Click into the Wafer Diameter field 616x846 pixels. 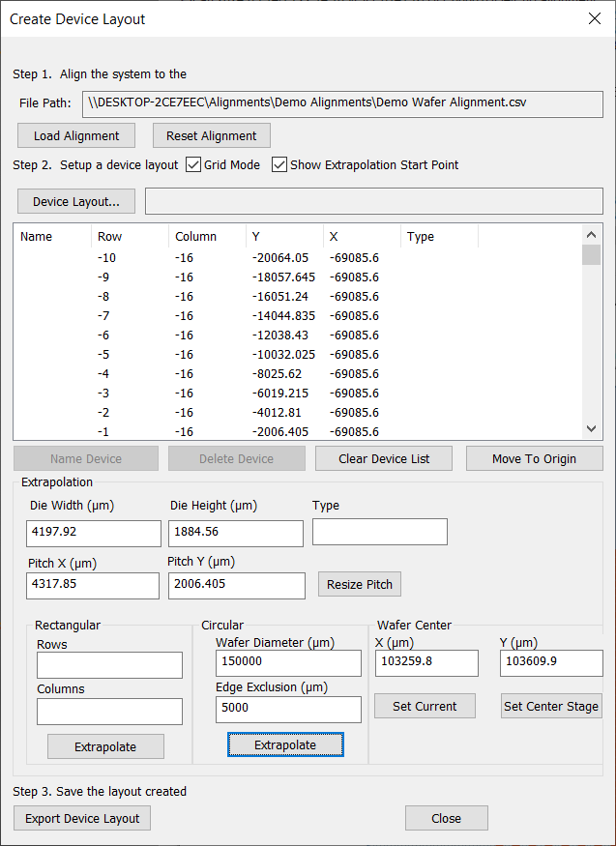click(288, 663)
